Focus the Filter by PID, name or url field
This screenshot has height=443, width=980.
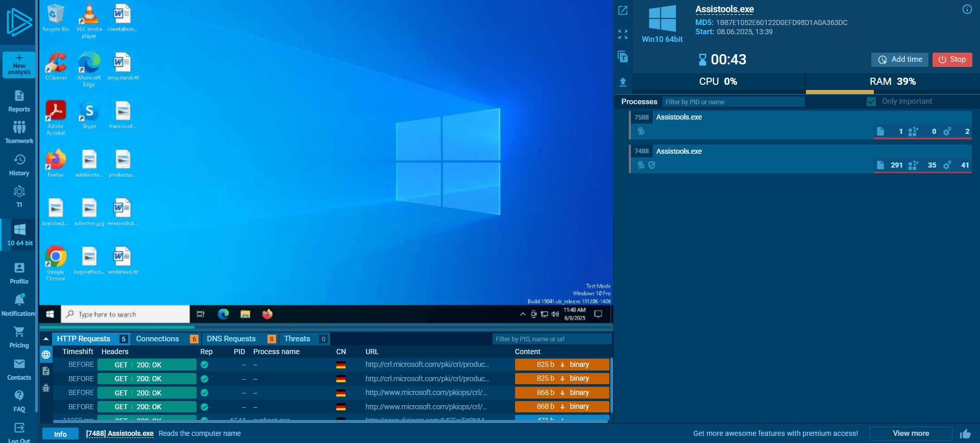tap(552, 339)
